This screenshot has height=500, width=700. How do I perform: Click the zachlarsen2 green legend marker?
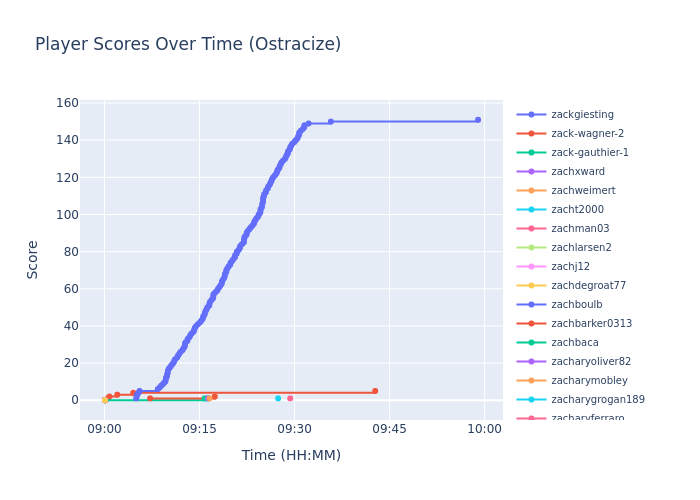[x=531, y=248]
